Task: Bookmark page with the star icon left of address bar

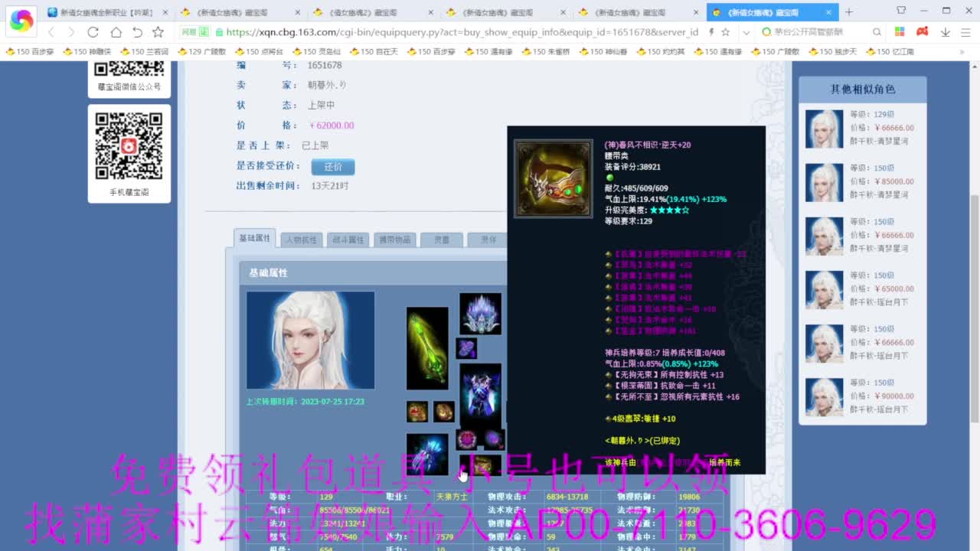Action: (158, 32)
